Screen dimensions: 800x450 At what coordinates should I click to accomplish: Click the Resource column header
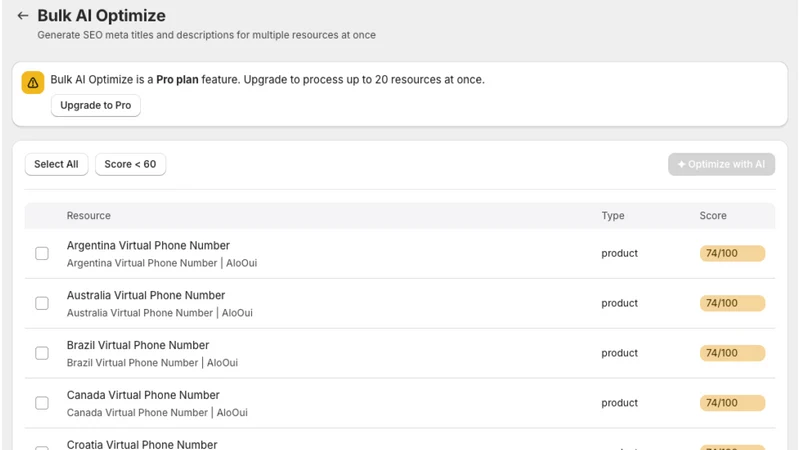tap(89, 216)
